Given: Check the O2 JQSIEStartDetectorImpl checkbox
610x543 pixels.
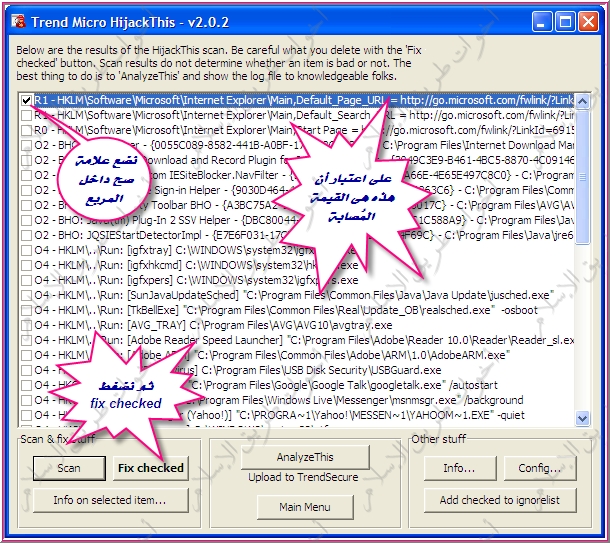Looking at the screenshot, I should [x=26, y=235].
